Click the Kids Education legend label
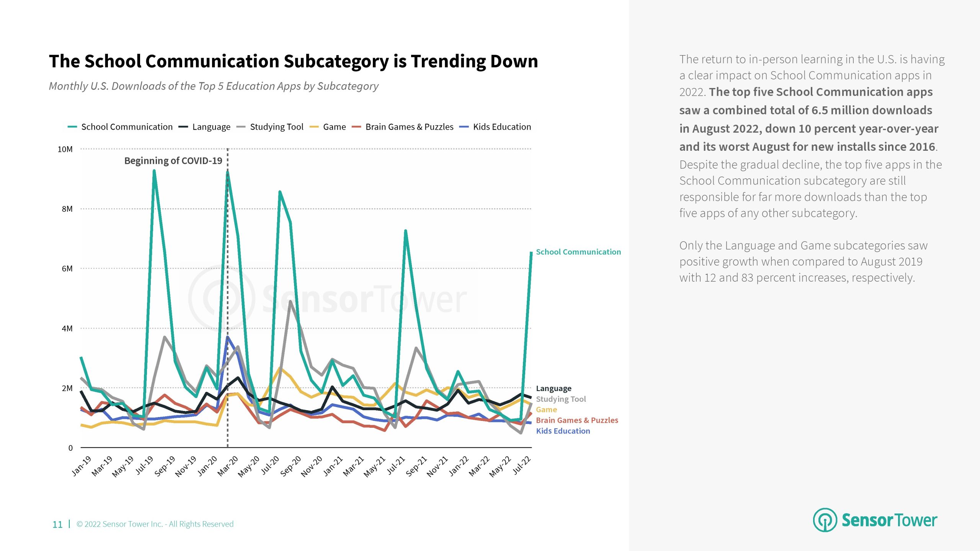 tap(501, 127)
